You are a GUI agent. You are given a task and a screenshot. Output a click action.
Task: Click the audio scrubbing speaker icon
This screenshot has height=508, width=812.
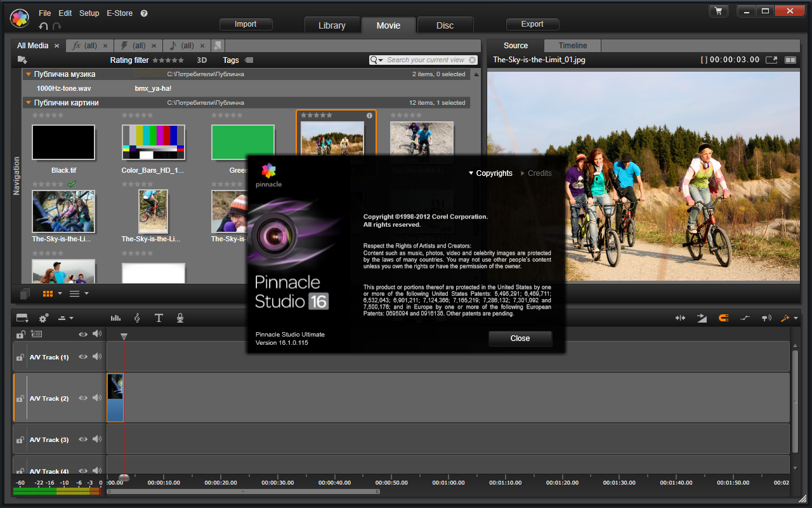[766, 318]
